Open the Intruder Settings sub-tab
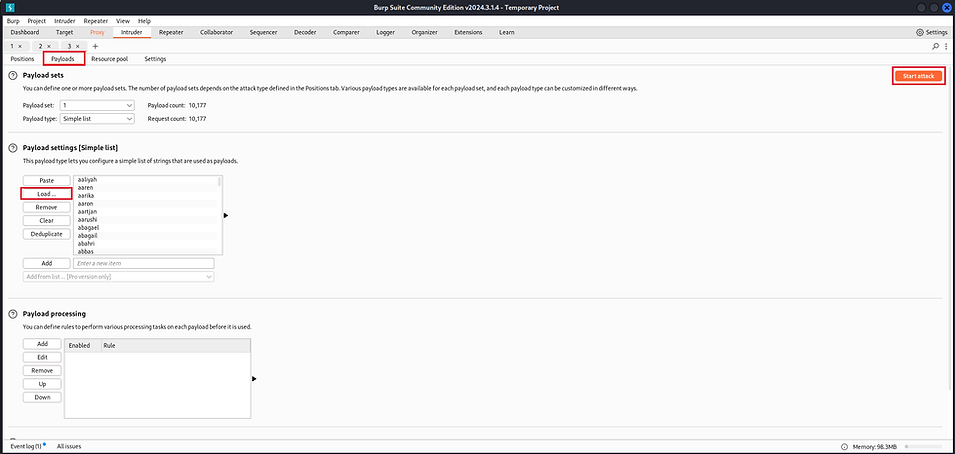Viewport: 955px width, 454px height. [x=155, y=59]
